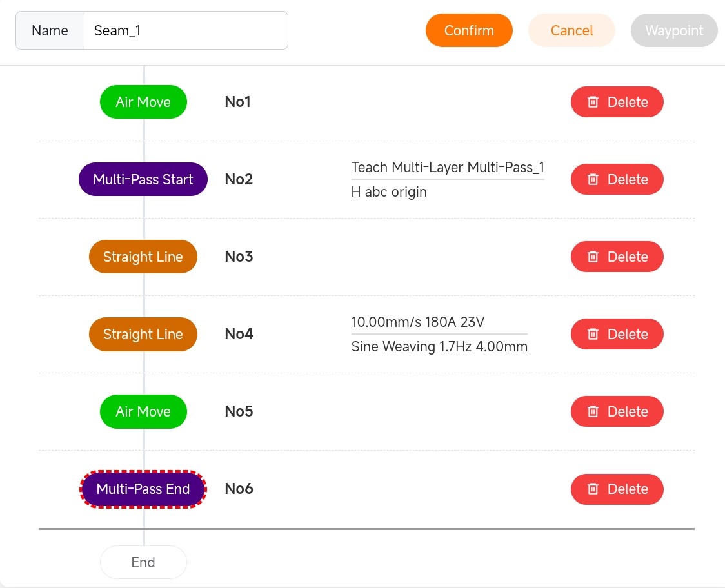The width and height of the screenshot is (725, 588).
Task: Select the Air Move step No5
Action: click(143, 411)
